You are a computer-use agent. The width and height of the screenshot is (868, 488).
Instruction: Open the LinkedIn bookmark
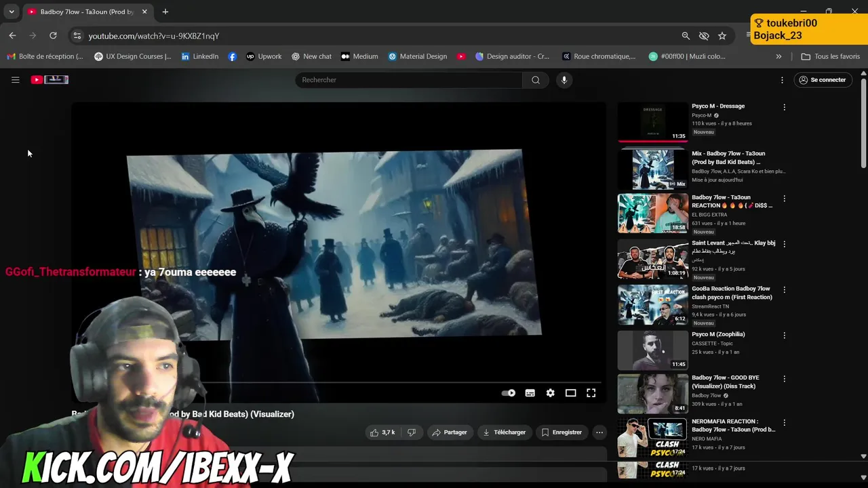pyautogui.click(x=200, y=56)
